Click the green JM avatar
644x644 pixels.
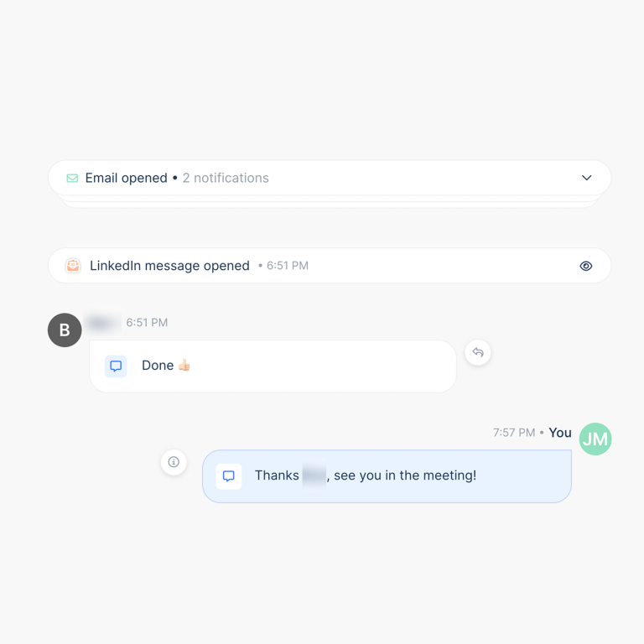[595, 439]
